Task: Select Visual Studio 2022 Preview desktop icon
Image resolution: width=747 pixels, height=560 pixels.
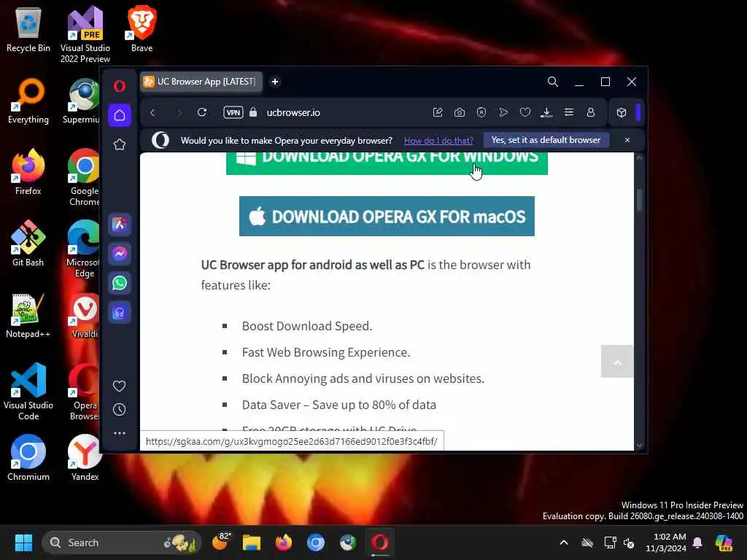Action: 85,35
